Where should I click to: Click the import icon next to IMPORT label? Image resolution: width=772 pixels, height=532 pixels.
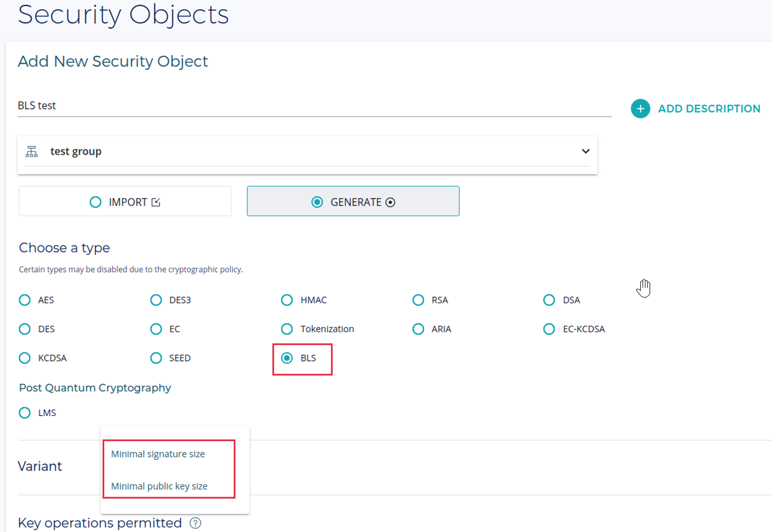coord(156,202)
